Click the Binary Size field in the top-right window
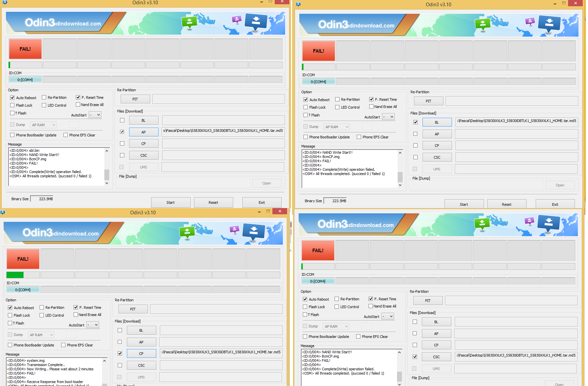 tap(335, 201)
